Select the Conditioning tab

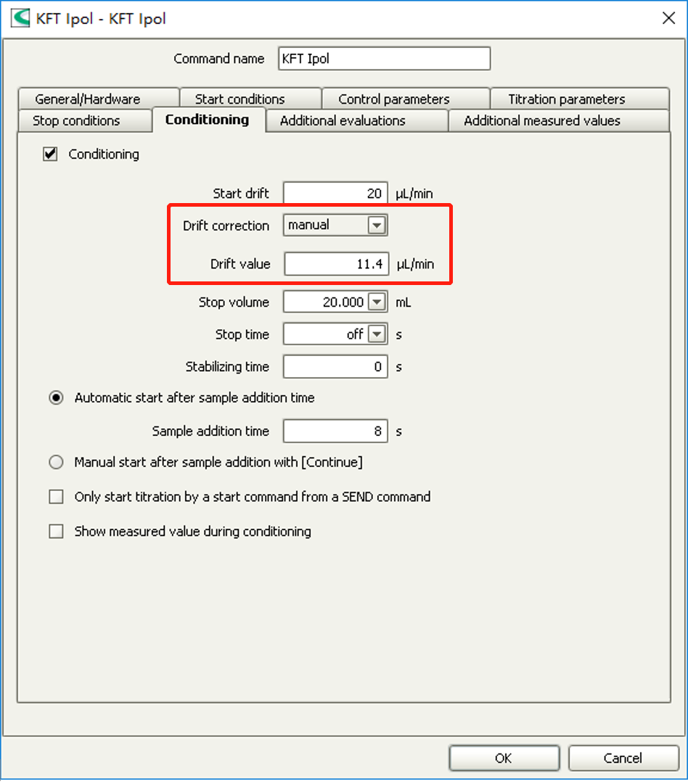click(208, 120)
